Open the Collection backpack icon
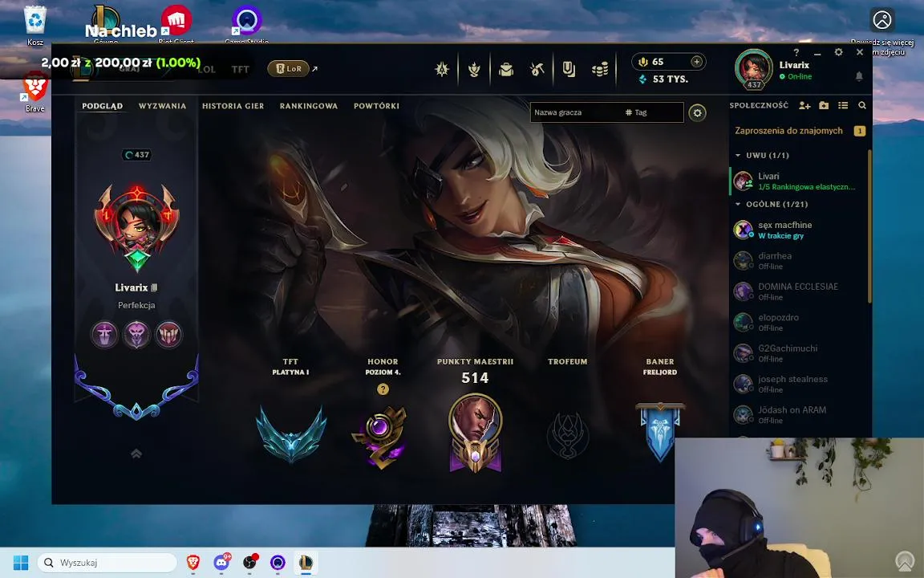This screenshot has width=924, height=578. click(x=505, y=70)
